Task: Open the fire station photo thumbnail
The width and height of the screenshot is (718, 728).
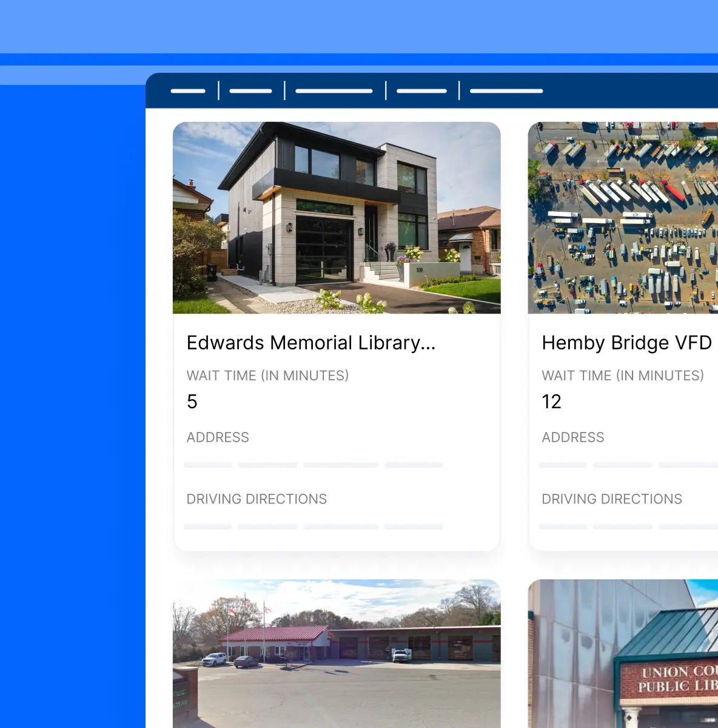Action: click(337, 653)
